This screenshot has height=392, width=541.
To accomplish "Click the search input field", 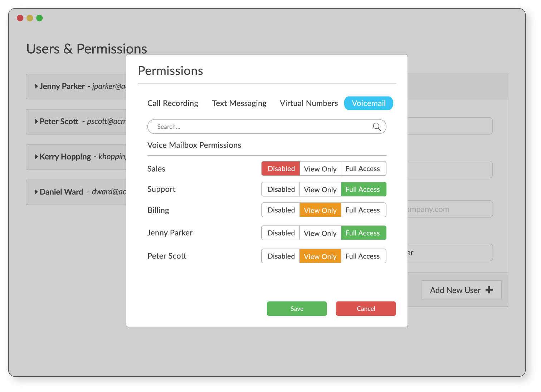I will coord(250,127).
